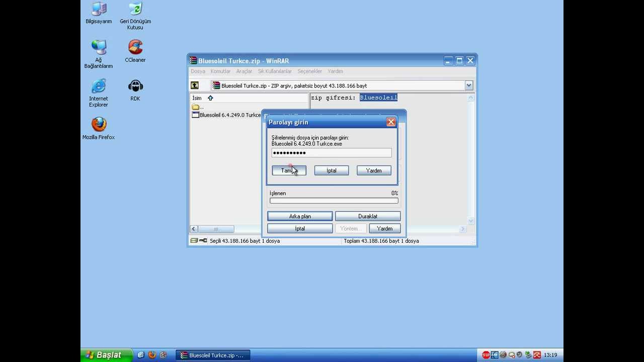Open the Komutlar menu
The image size is (644, 362).
coord(220,71)
